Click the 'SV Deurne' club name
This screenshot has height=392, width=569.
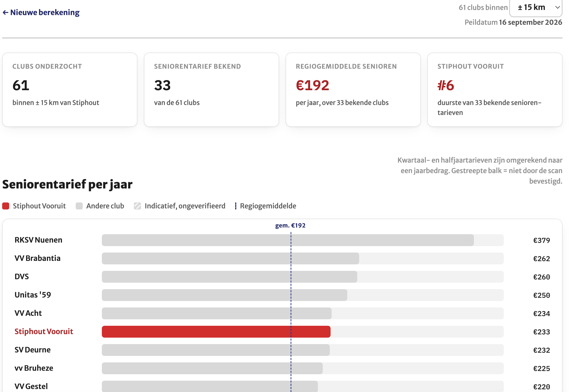point(33,350)
